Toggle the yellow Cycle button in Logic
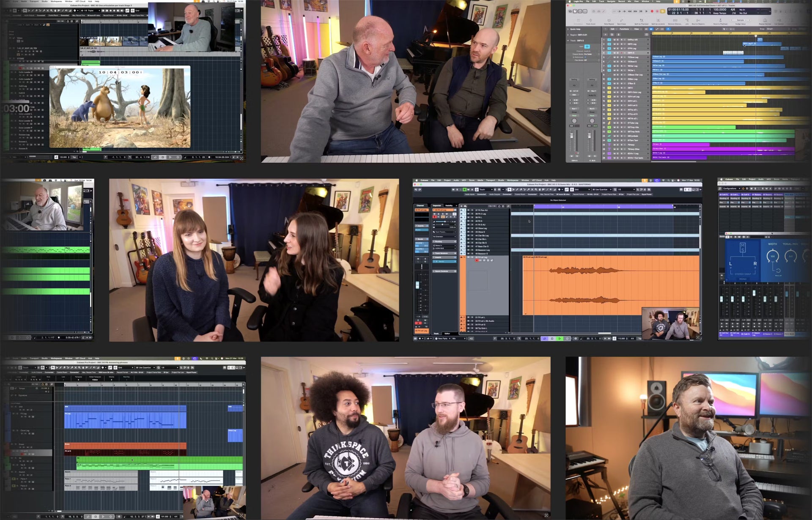The width and height of the screenshot is (812, 520). 662,11
